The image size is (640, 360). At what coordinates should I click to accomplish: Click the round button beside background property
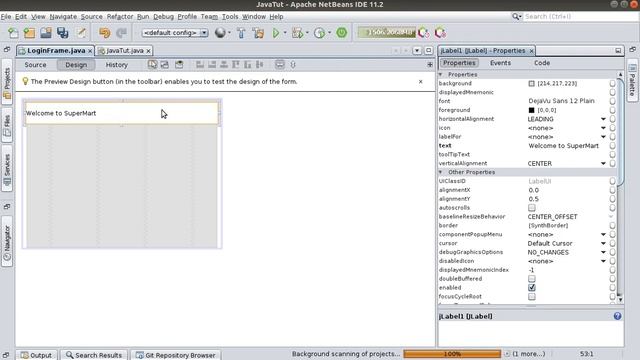[612, 83]
